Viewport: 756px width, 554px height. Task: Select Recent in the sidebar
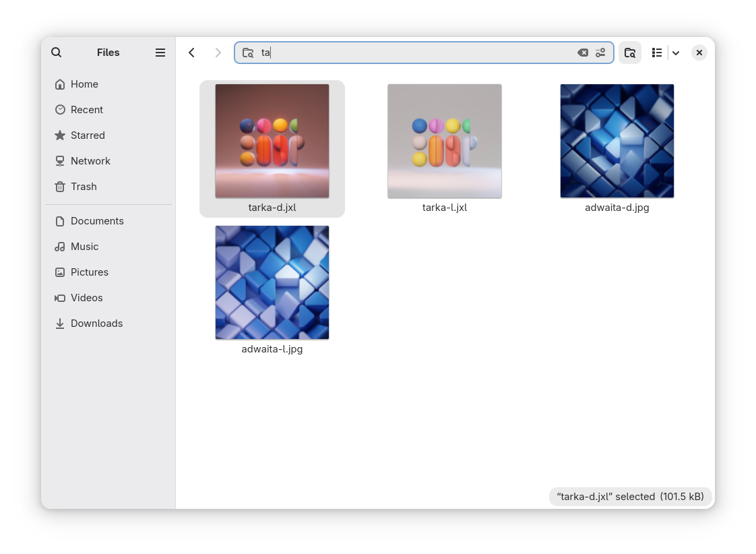86,110
